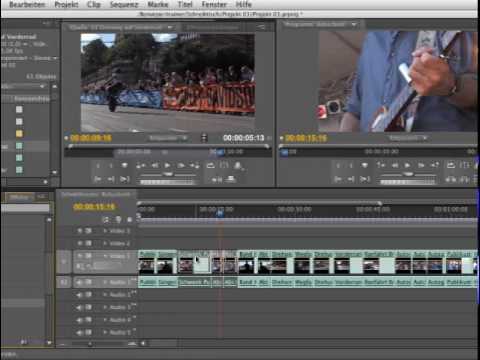Toggle track output eye for Video 3

(x=80, y=231)
